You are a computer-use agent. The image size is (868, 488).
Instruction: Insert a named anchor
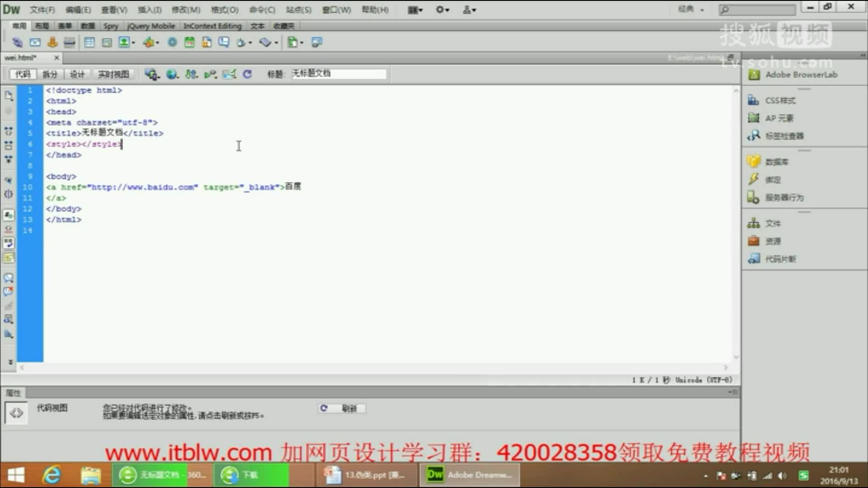click(x=52, y=42)
